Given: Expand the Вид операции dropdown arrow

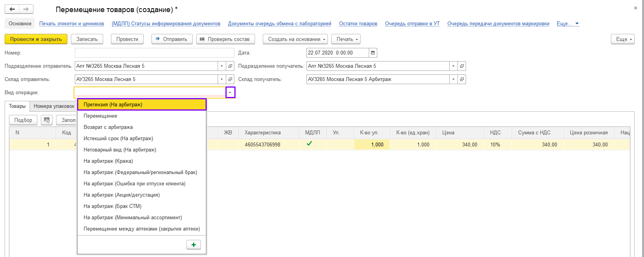Looking at the screenshot, I should point(230,92).
